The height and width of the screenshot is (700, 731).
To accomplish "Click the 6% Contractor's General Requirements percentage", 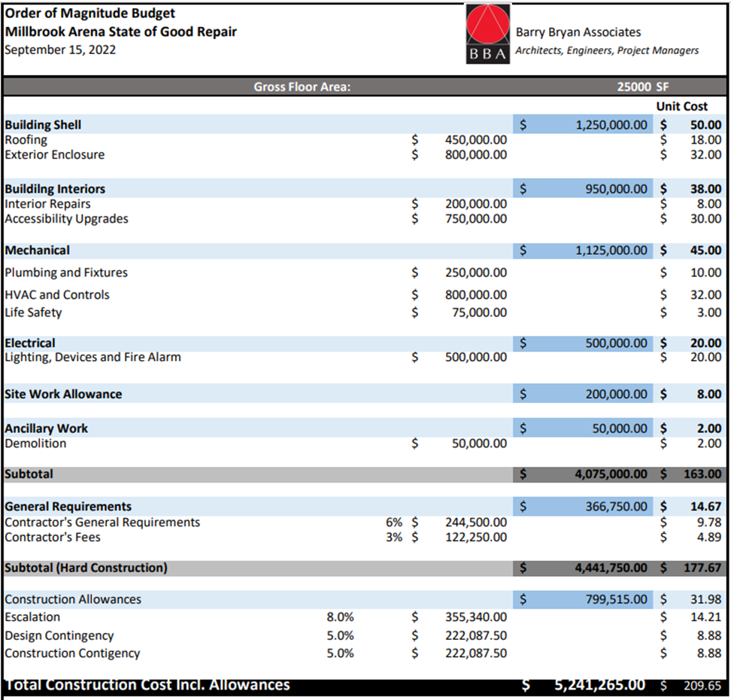I will pyautogui.click(x=394, y=522).
